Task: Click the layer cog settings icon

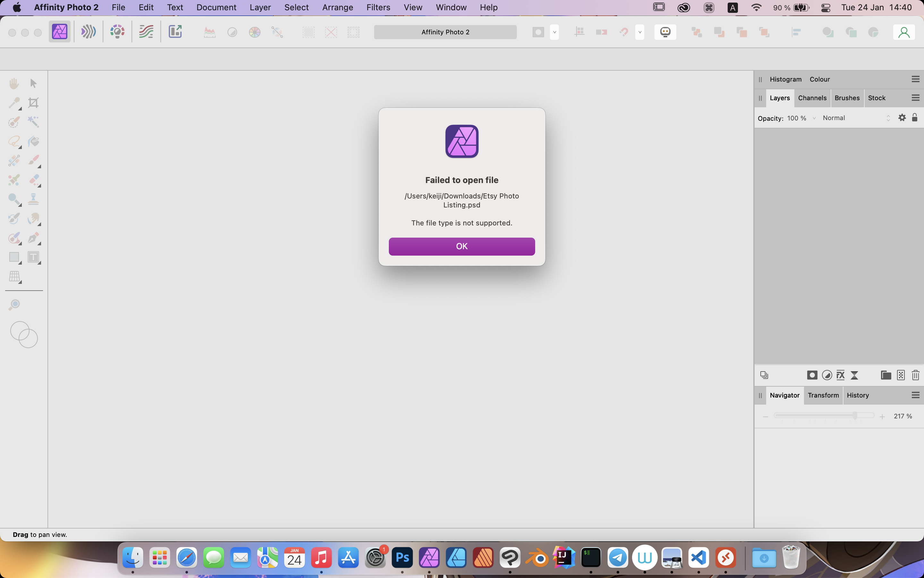Action: pyautogui.click(x=902, y=118)
